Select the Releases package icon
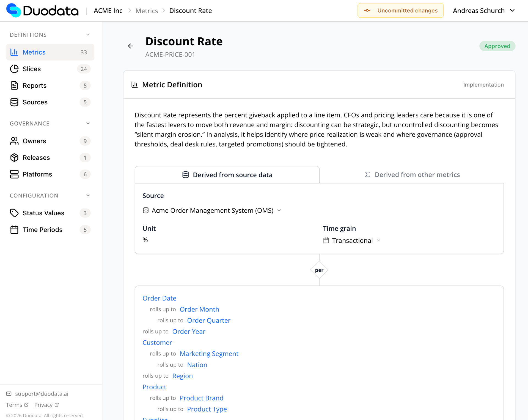The image size is (528, 420). [14, 157]
